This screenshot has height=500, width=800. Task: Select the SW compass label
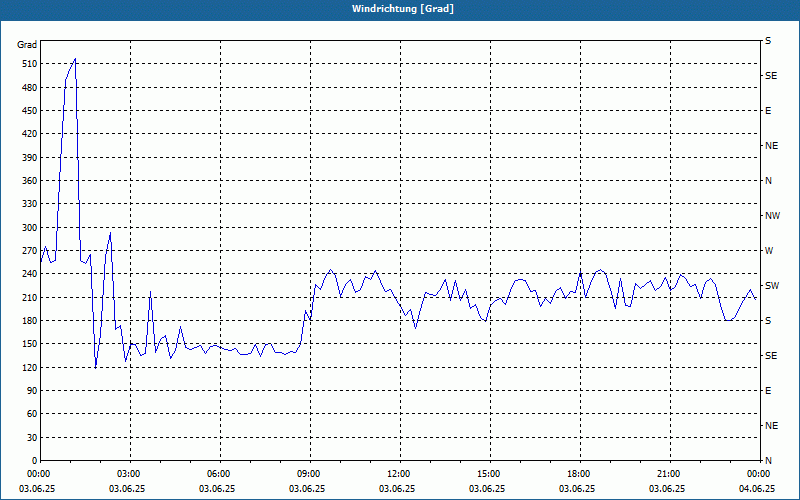coord(772,286)
